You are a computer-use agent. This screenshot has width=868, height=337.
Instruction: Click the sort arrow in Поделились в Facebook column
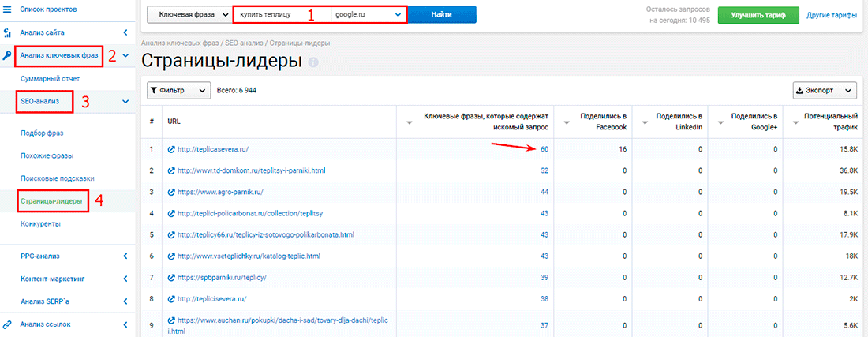[567, 122]
